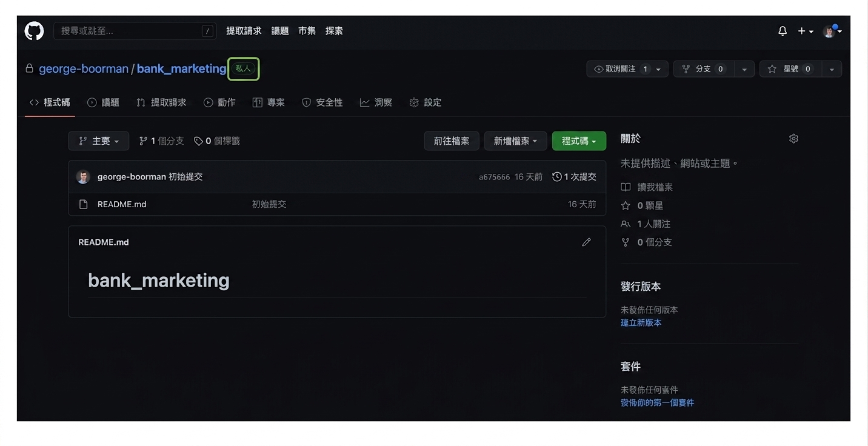Image resolution: width=868 pixels, height=446 pixels.
Task: Expand the dropdown beside 星號 button
Action: tap(832, 69)
